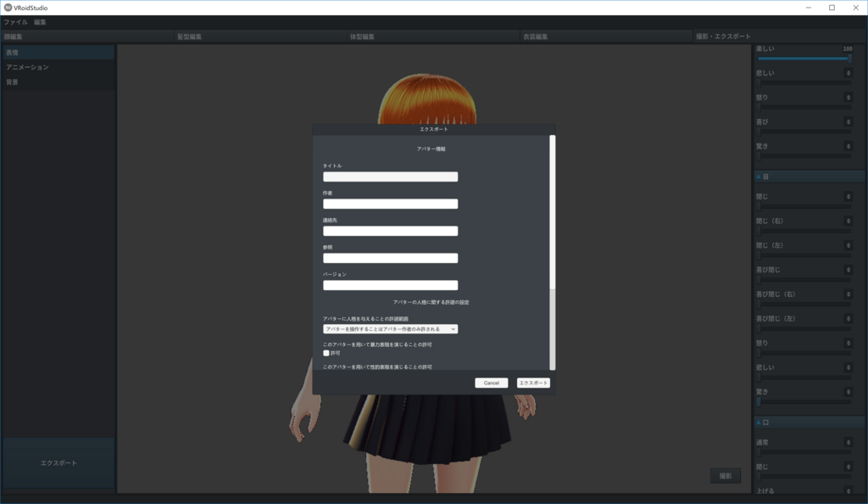The height and width of the screenshot is (504, 868).
Task: Click the 喜び閉じ（右） slider
Action: [804, 304]
